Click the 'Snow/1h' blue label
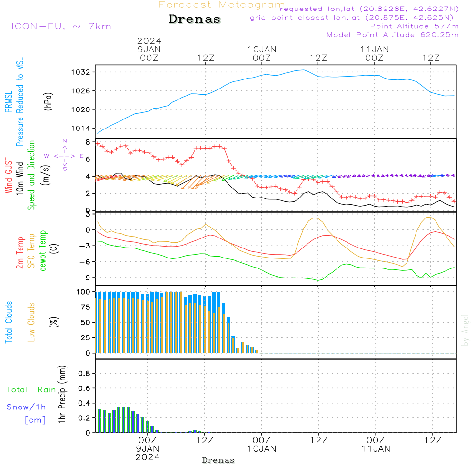The width and height of the screenshot is (476, 476). coord(26,407)
